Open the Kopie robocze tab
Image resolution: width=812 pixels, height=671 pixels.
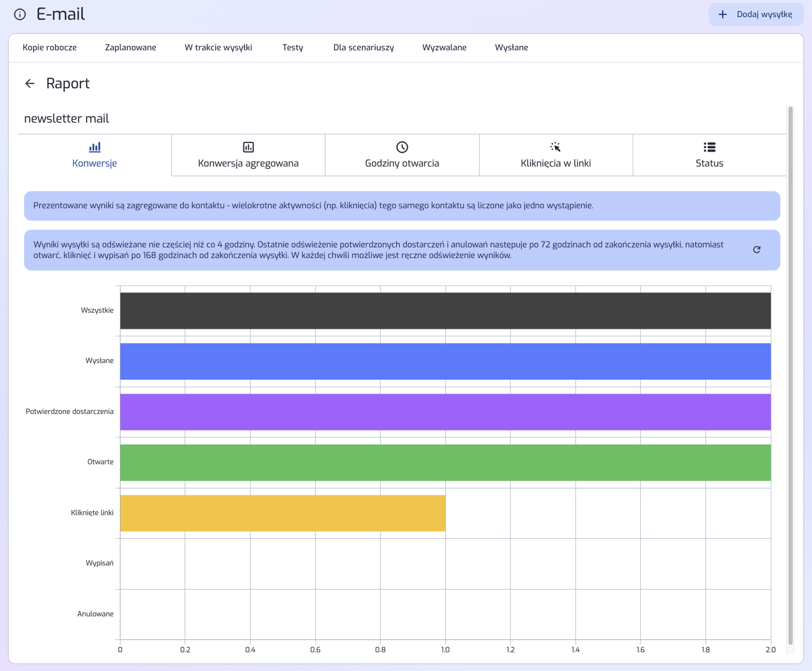coord(50,48)
